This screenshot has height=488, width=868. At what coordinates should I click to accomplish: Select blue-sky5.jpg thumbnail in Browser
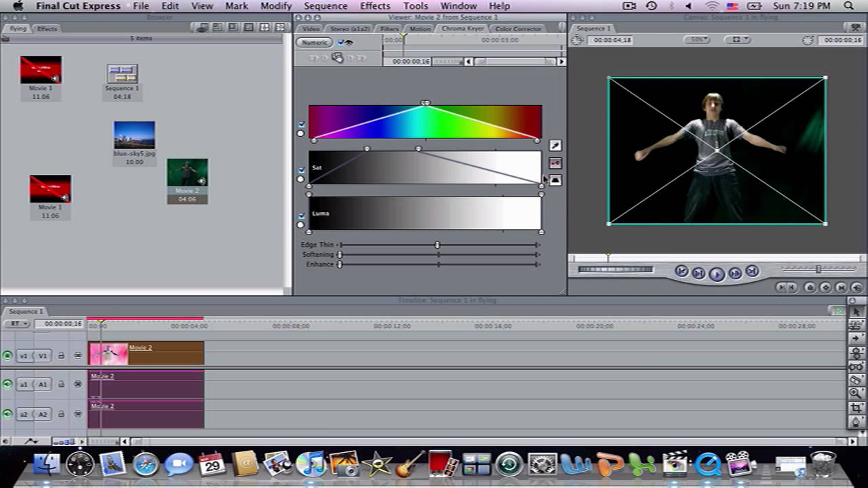pyautogui.click(x=134, y=135)
